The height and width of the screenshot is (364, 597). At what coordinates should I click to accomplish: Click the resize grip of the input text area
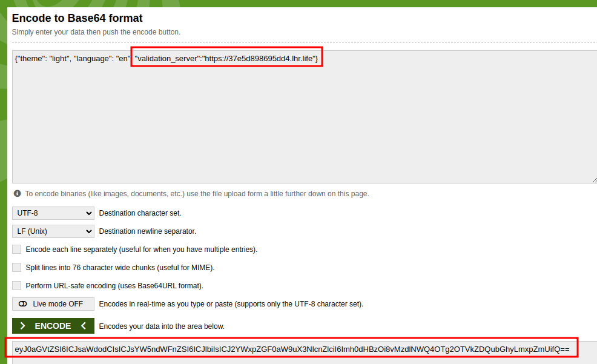[x=595, y=180]
